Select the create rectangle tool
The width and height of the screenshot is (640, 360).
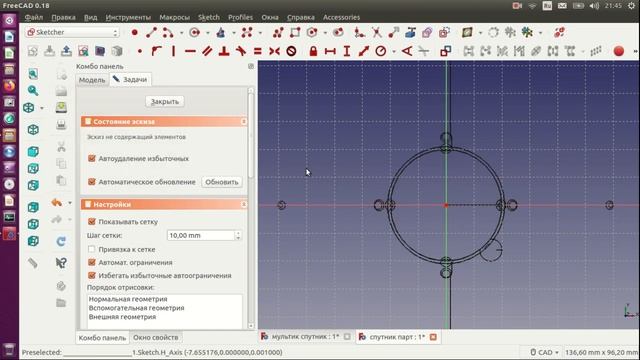coord(295,32)
